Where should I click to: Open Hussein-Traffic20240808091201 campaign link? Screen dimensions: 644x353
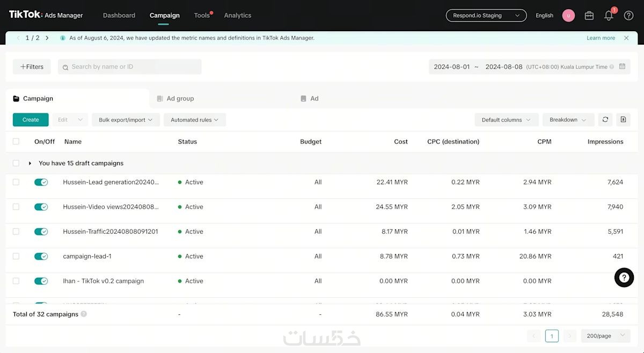(x=111, y=232)
